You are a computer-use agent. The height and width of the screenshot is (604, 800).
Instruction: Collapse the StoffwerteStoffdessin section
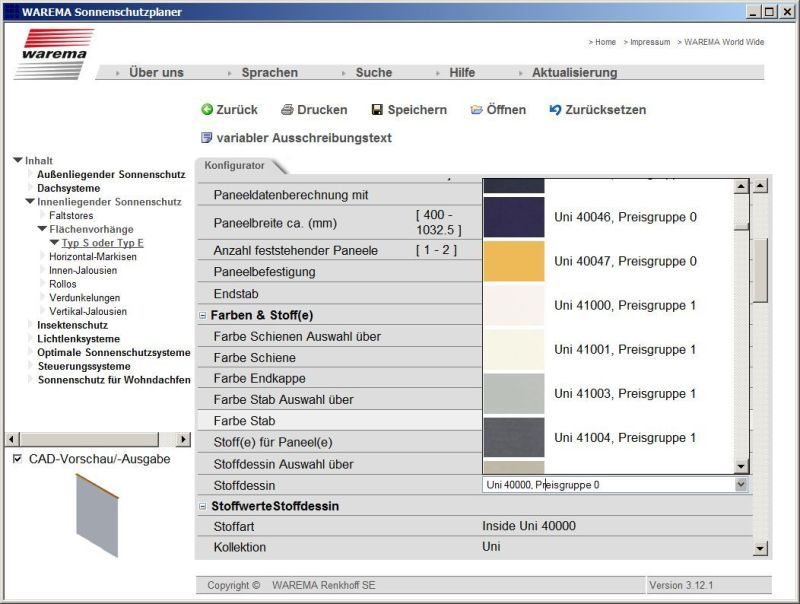[203, 506]
